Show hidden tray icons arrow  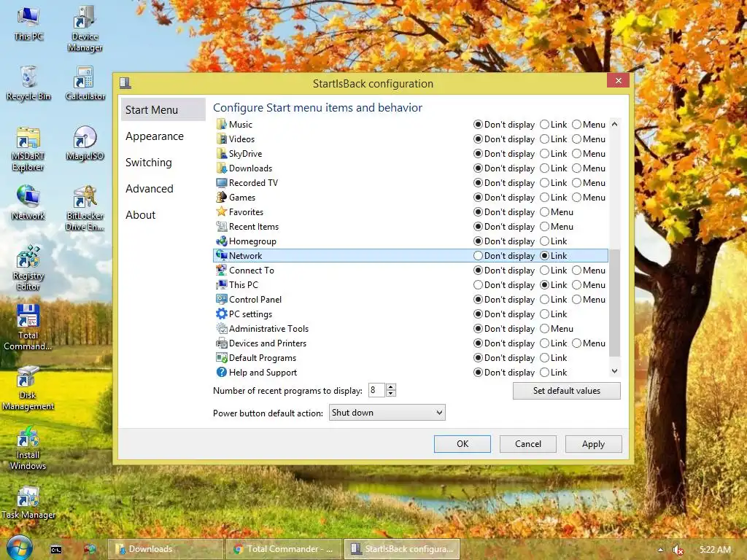[660, 550]
